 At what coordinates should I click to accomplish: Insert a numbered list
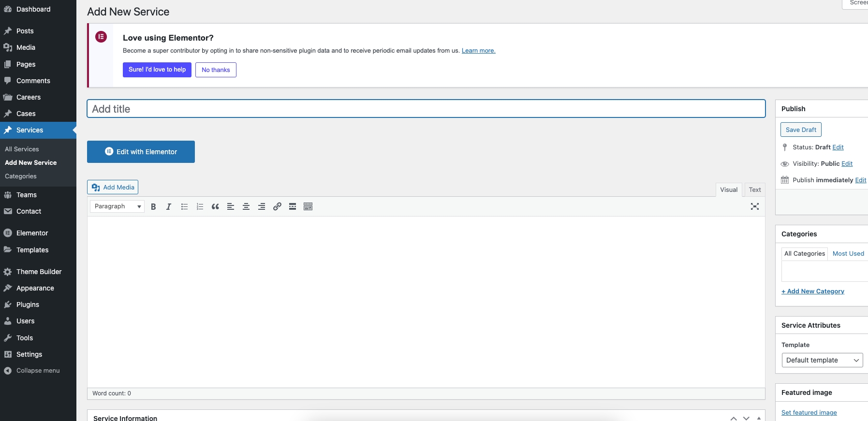pos(200,207)
